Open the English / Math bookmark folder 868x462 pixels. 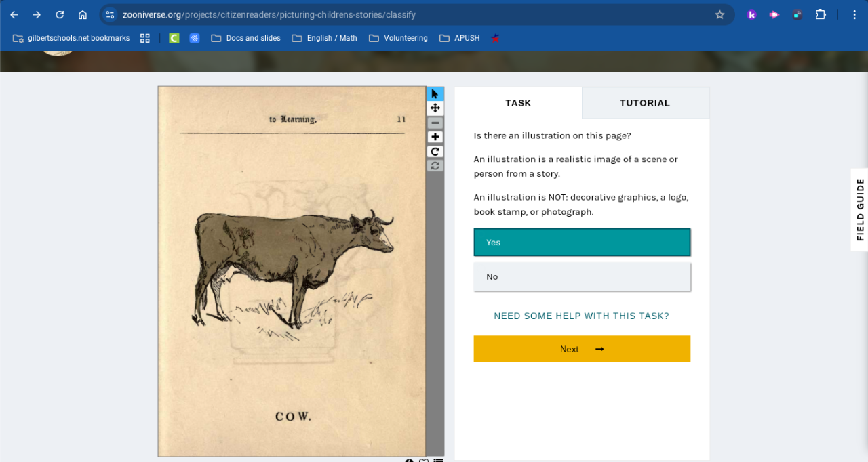(x=324, y=38)
